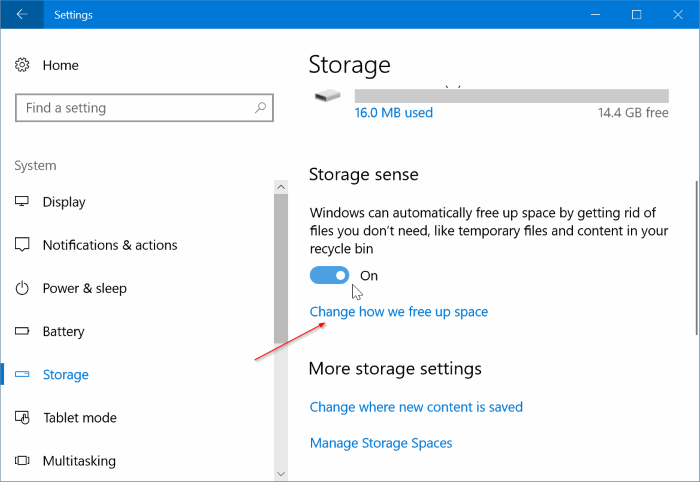
Task: Click the sidebar scrollbar thumb
Action: point(281,268)
